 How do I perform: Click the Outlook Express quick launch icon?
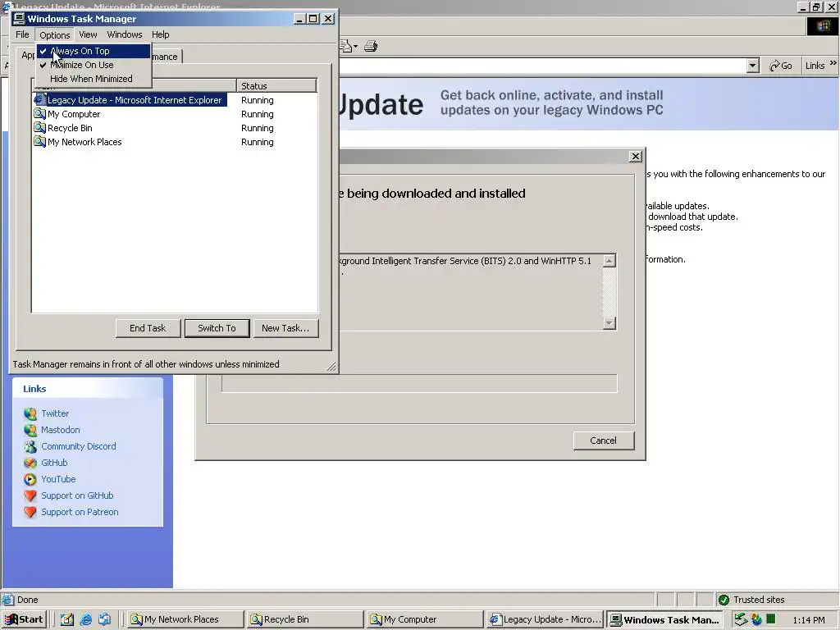(x=104, y=620)
